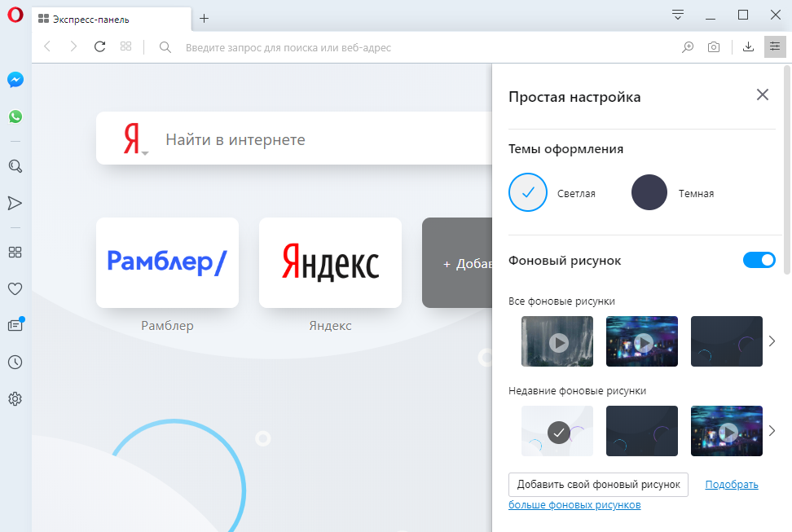792x532 pixels.
Task: Open instant search from the sidebar
Action: pos(15,166)
